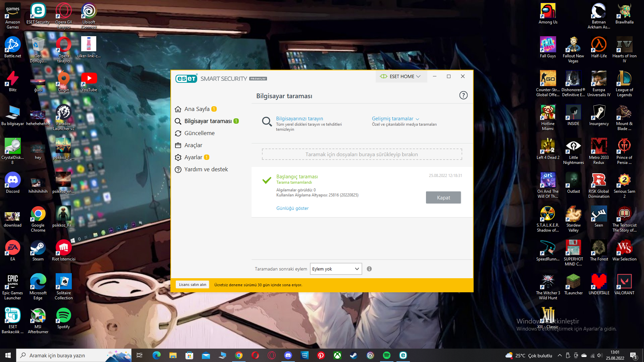Image resolution: width=644 pixels, height=362 pixels.
Task: Click Spotify icon in taskbar
Action: tap(386, 355)
